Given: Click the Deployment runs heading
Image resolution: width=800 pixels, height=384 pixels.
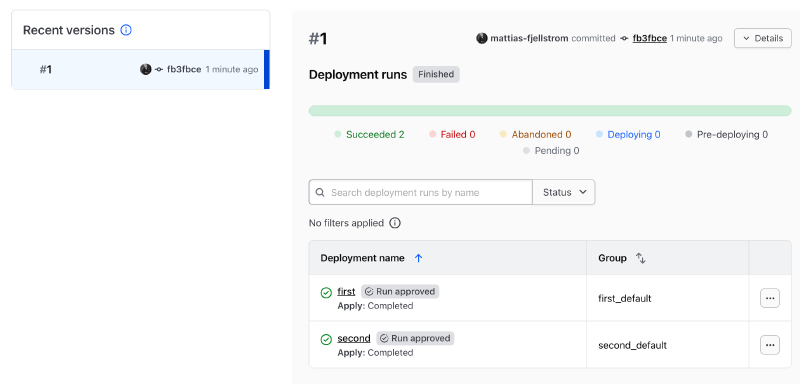Looking at the screenshot, I should [358, 74].
